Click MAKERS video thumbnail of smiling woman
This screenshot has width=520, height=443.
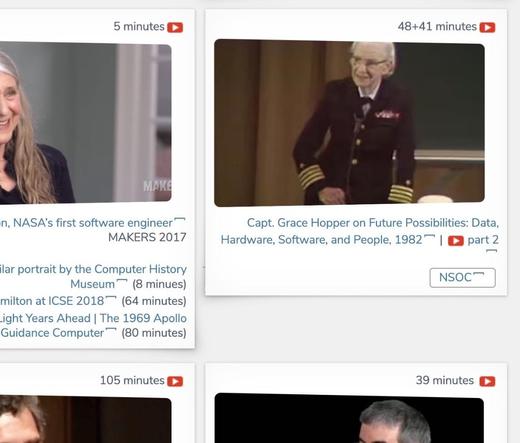86,123
